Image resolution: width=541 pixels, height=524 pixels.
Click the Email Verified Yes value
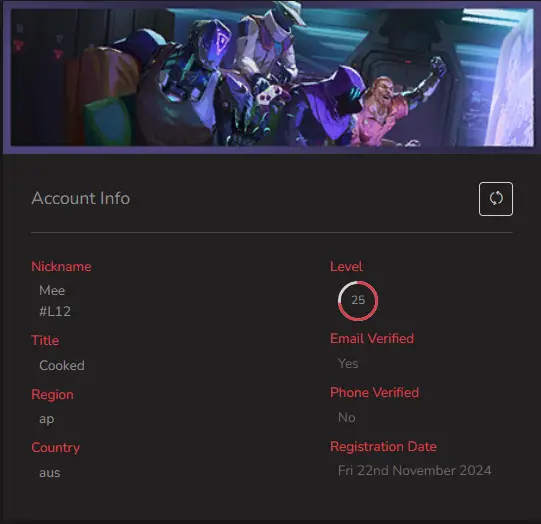point(348,363)
